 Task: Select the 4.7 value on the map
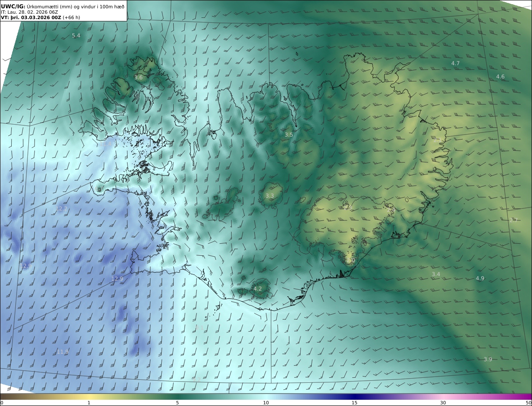[x=456, y=64]
